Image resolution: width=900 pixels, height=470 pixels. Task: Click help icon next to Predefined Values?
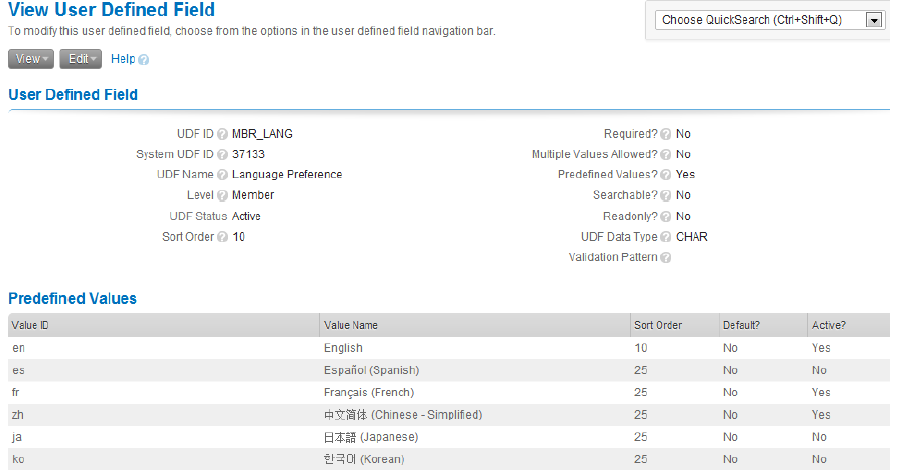pyautogui.click(x=666, y=175)
